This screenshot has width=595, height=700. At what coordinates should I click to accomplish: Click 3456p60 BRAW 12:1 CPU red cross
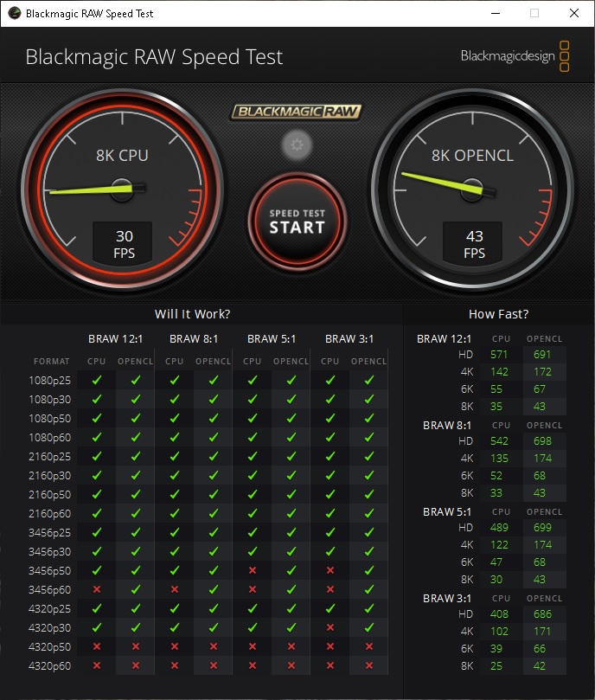click(x=96, y=589)
